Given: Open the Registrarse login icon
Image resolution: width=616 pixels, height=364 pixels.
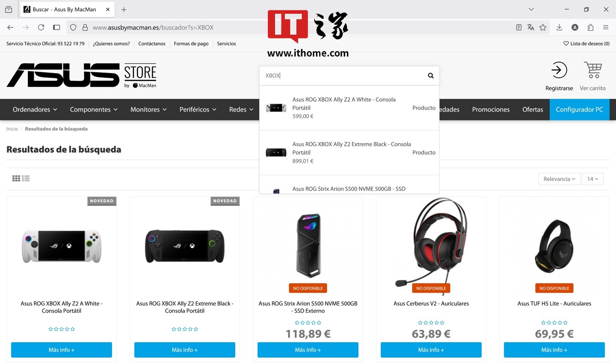Looking at the screenshot, I should tap(559, 70).
